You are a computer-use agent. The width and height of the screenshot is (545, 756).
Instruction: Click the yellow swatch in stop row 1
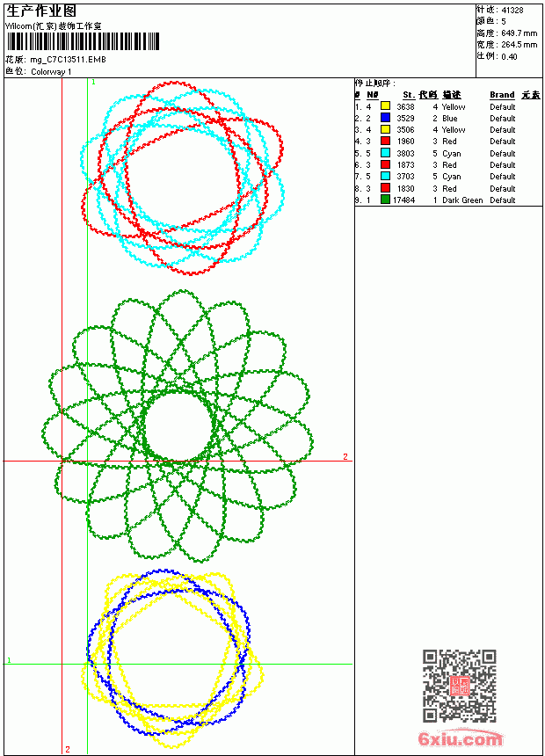click(x=385, y=106)
